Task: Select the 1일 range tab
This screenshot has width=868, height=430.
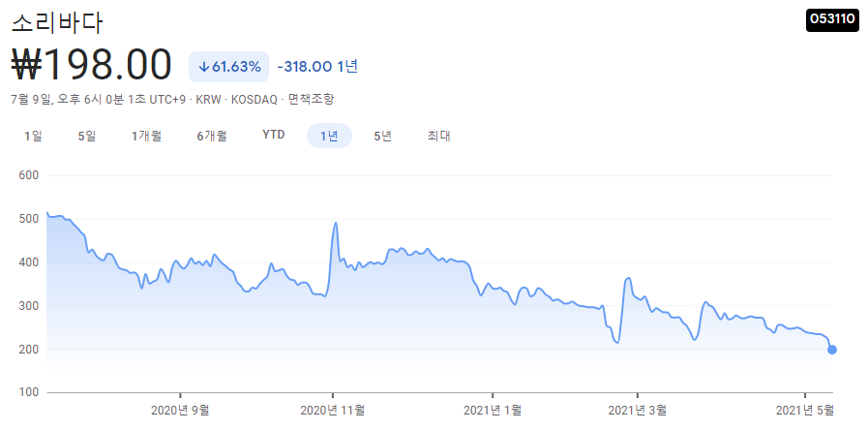Action: [x=33, y=136]
